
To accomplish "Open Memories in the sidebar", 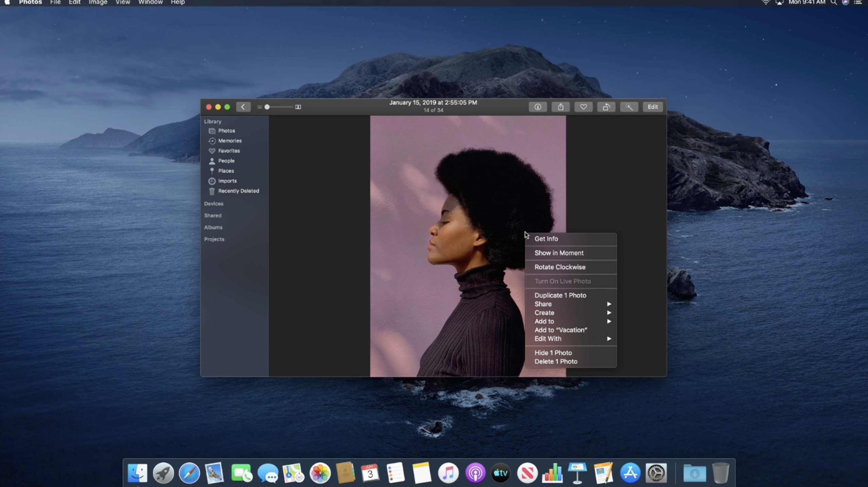I will coord(230,141).
